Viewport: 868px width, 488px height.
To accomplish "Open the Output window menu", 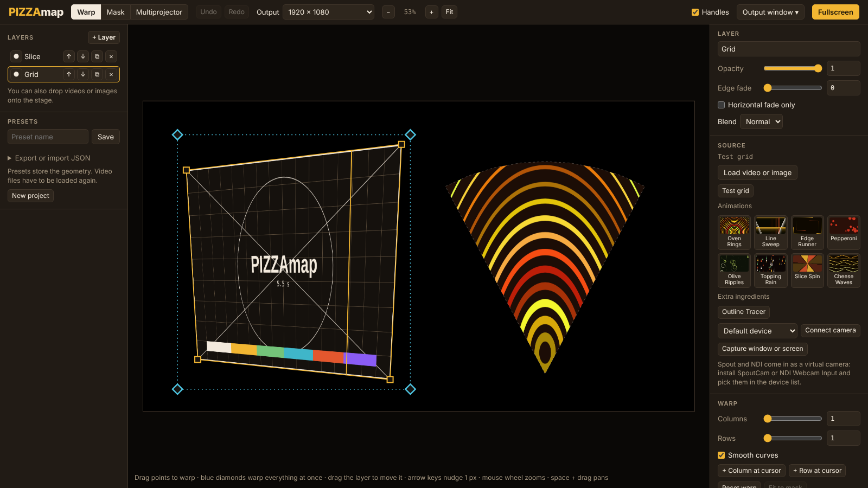I will tap(770, 12).
